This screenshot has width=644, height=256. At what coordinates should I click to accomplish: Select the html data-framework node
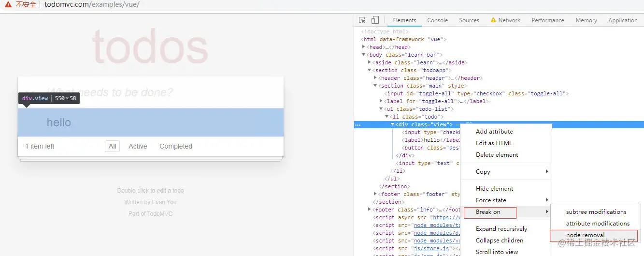click(x=403, y=39)
